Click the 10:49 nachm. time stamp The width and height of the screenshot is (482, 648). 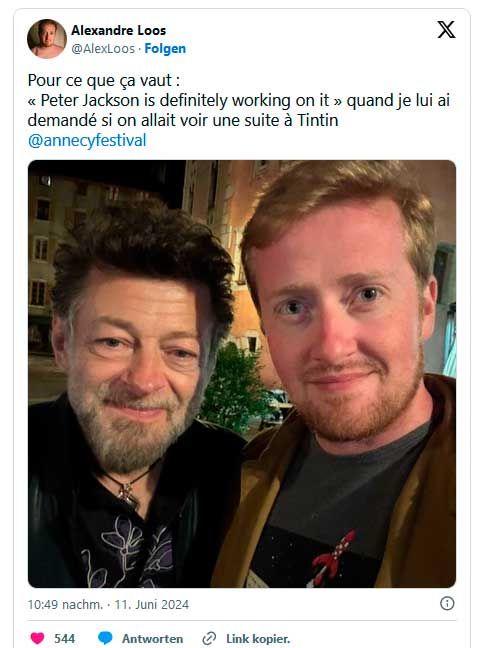[x=65, y=605]
